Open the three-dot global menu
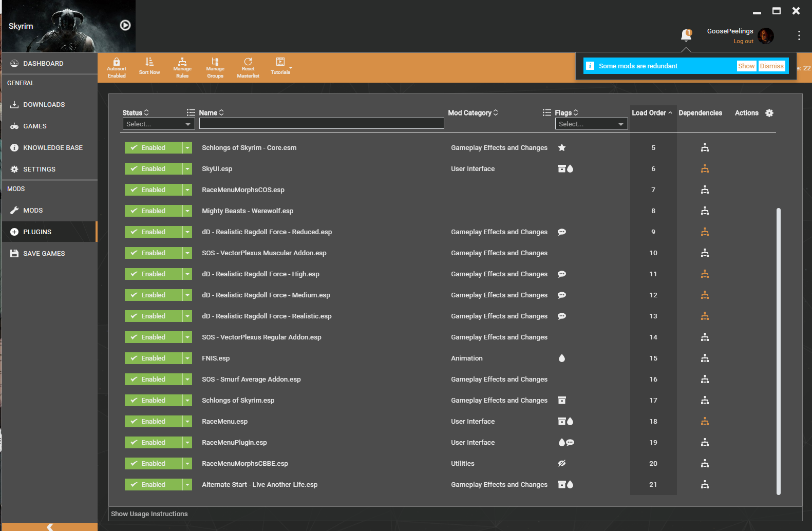The image size is (812, 531). (x=799, y=35)
